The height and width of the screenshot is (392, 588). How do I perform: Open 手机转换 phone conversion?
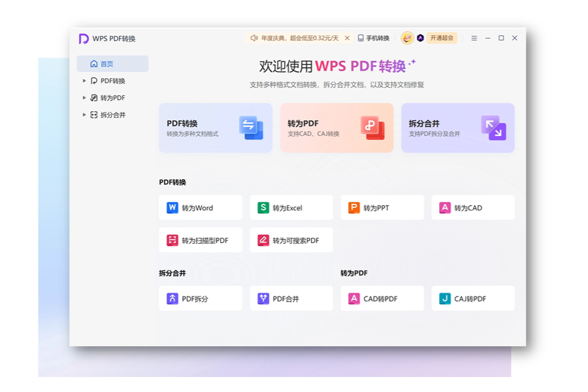[374, 38]
